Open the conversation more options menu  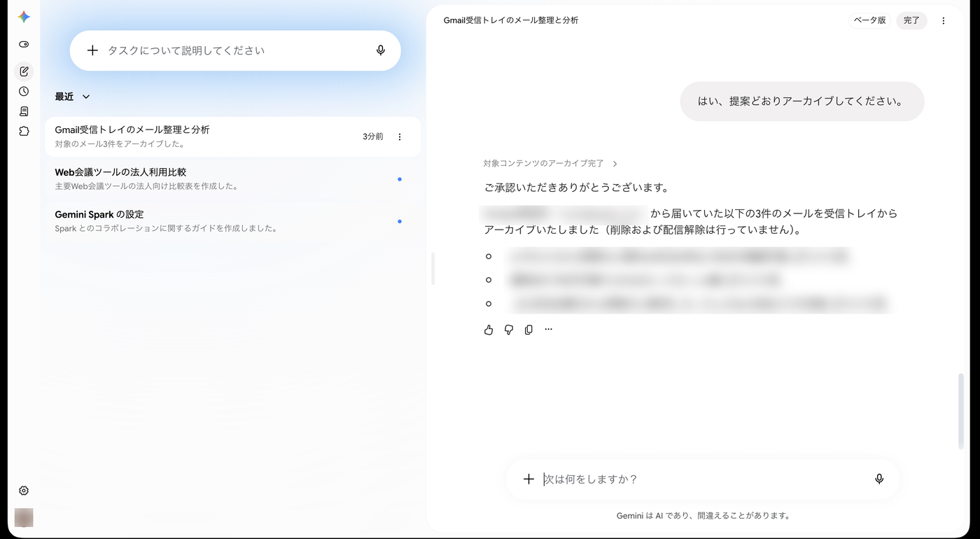pyautogui.click(x=944, y=21)
